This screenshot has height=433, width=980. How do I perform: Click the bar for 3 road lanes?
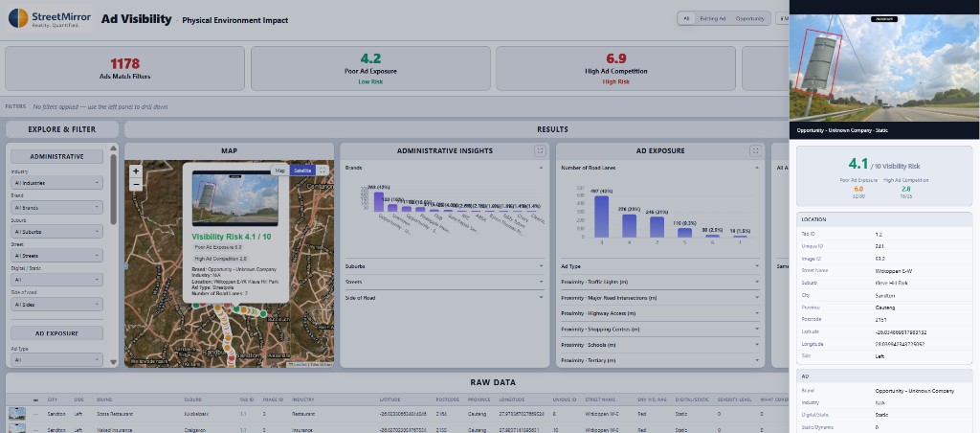coord(601,216)
